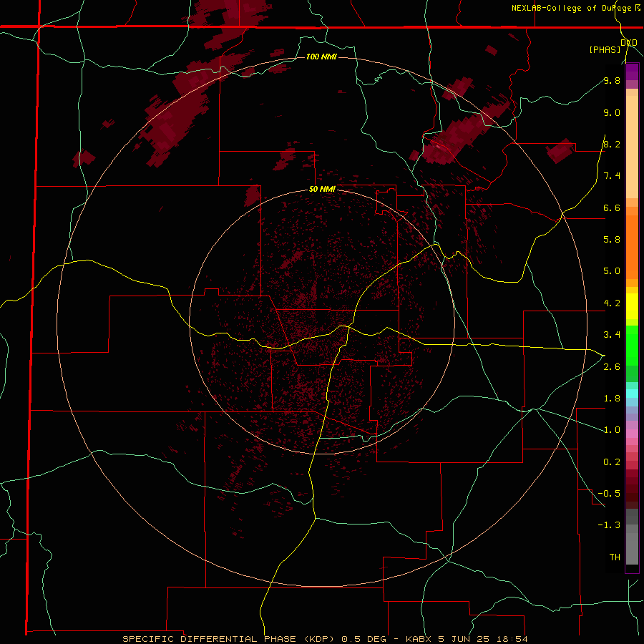Viewport: 644px width, 644px height.
Task: Select the 6.6 scale label
Action: click(612, 208)
